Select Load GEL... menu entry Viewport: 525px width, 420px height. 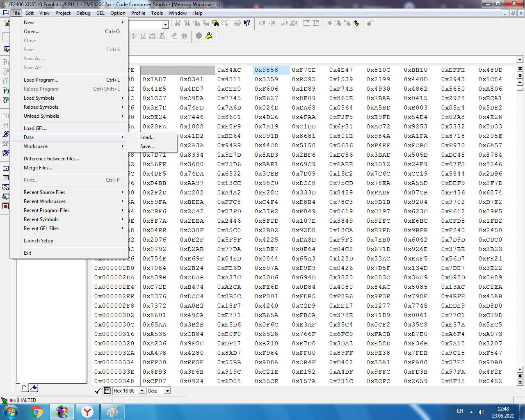point(69,128)
